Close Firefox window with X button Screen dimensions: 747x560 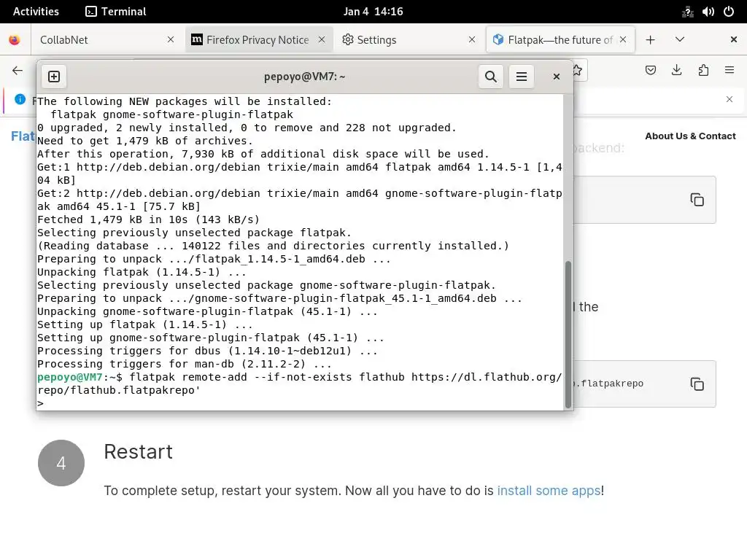(x=734, y=39)
